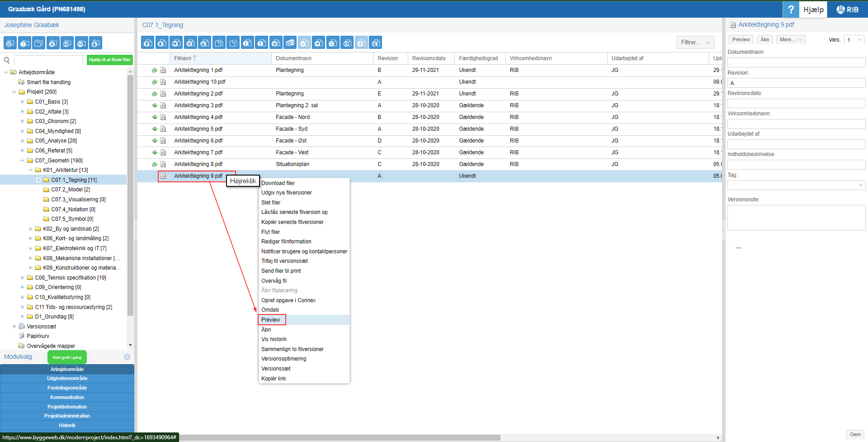Click the watch file eye icon
Viewport: 868px width, 442px height.
pyautogui.click(x=347, y=43)
